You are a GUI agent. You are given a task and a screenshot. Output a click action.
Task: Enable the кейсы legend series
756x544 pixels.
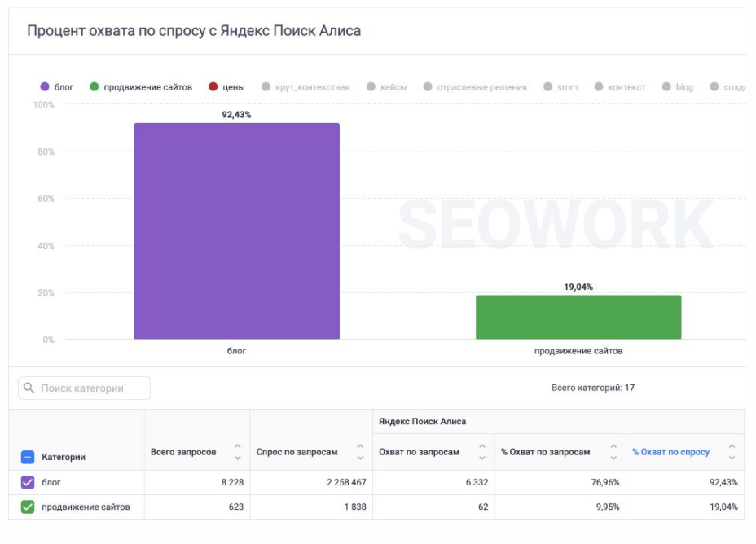(387, 87)
